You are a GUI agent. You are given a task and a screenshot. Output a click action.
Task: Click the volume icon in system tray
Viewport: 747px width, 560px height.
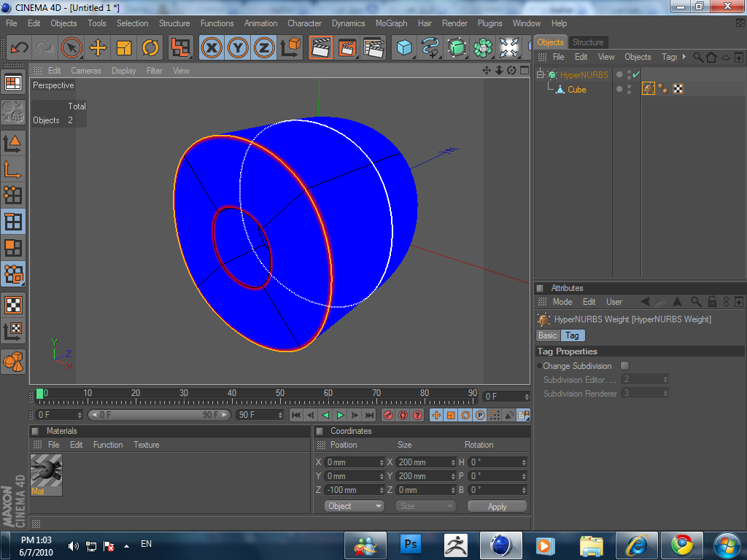click(73, 546)
